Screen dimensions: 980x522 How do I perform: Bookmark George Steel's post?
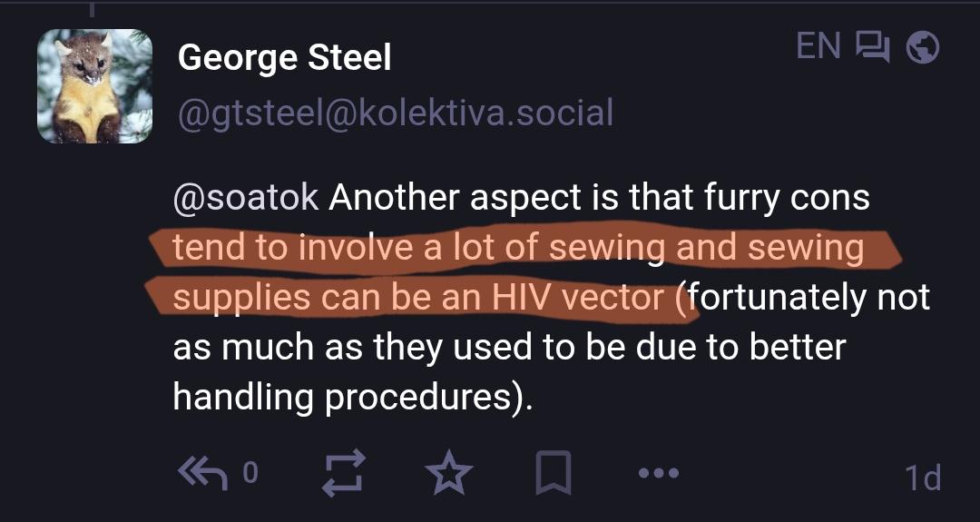[553, 473]
